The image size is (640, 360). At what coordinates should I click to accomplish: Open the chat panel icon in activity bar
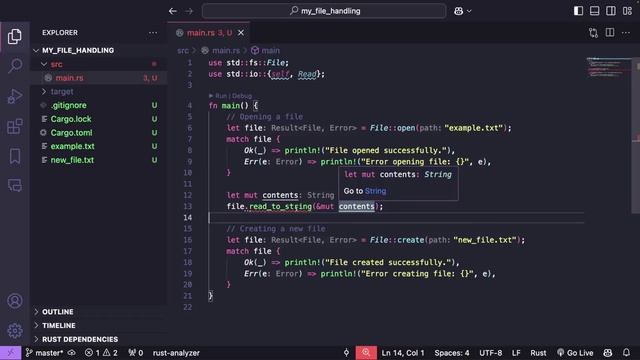[15, 185]
